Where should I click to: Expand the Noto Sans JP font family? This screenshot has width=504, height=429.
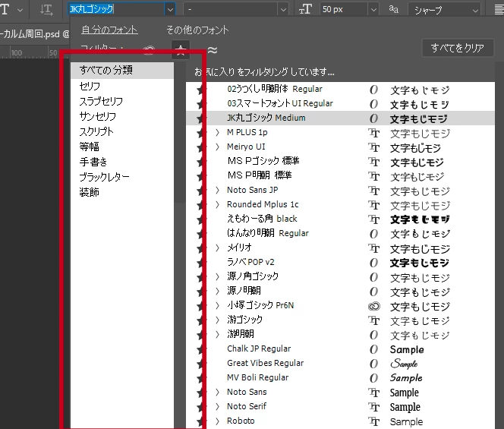coord(218,191)
